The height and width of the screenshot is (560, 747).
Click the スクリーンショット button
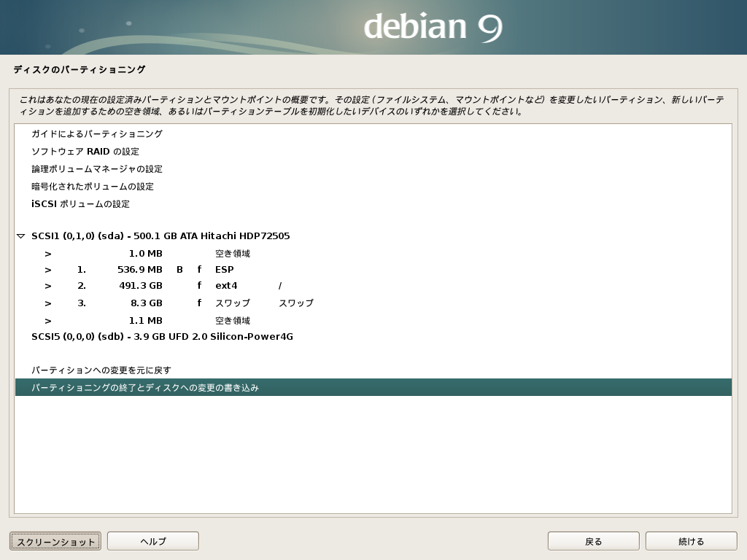point(55,542)
